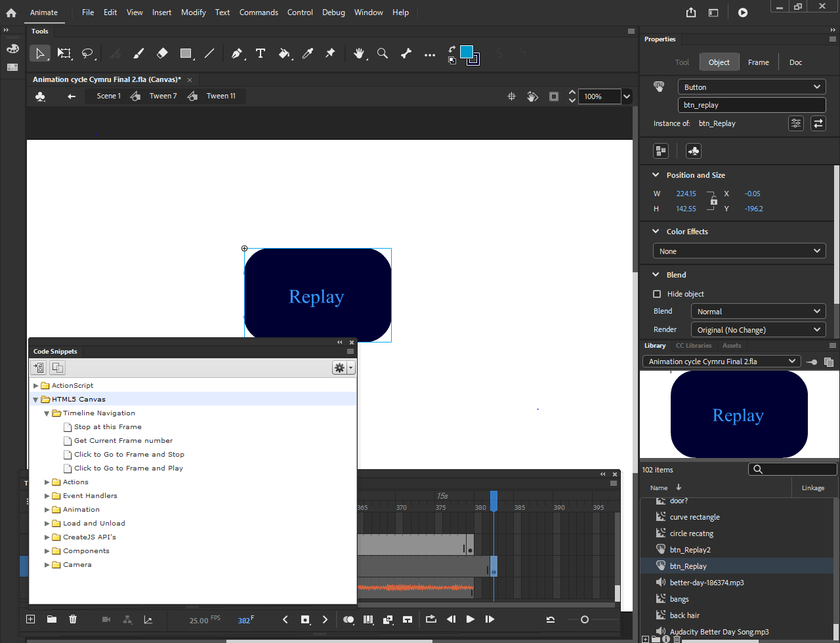Check the Hide object option
The width and height of the screenshot is (840, 643).
657,293
